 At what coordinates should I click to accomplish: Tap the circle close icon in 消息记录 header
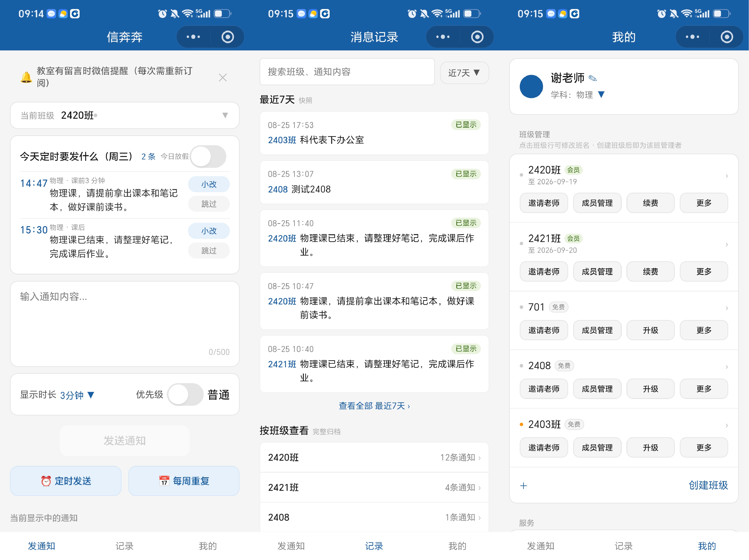(477, 37)
